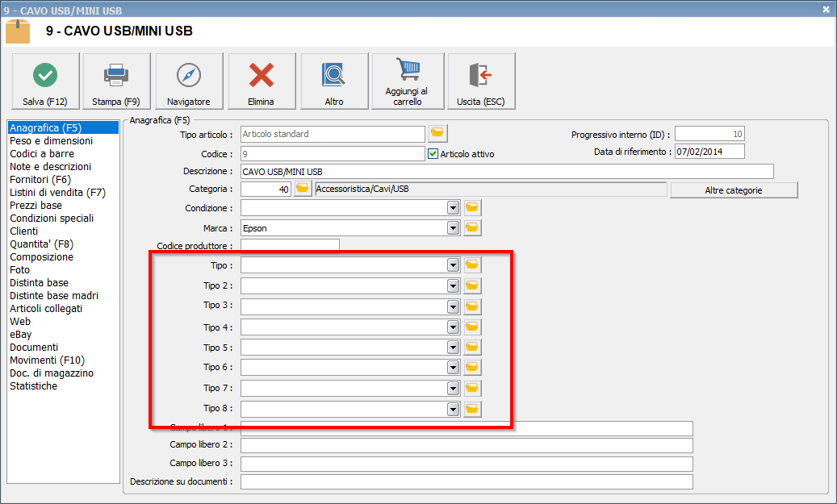Viewport: 837px width, 504px height.
Task: Go to Note e descrizioni section
Action: 50,166
